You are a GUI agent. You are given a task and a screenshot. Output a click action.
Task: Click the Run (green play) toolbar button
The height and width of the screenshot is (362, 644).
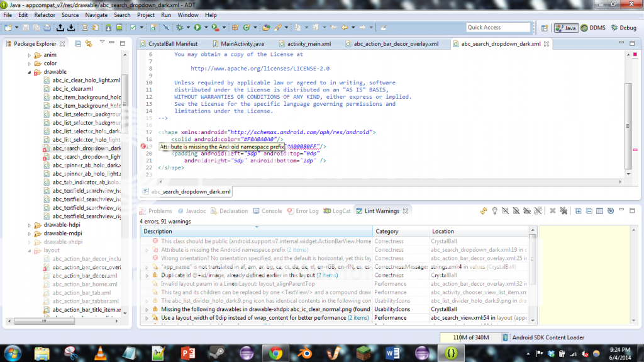point(197,28)
